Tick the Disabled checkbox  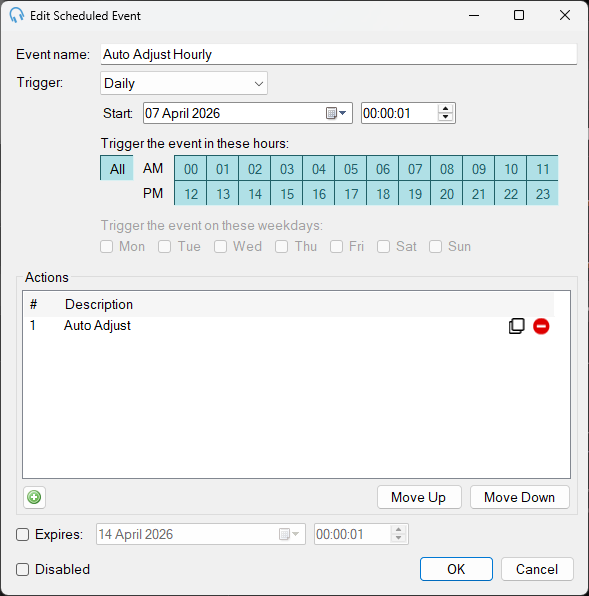[x=22, y=569]
